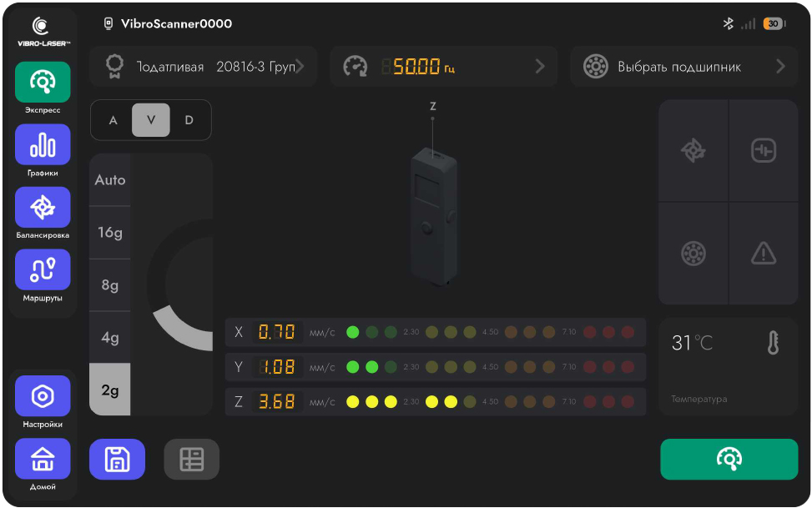The width and height of the screenshot is (812, 508).
Task: Click the 31 °C temperature reading
Action: pos(692,343)
